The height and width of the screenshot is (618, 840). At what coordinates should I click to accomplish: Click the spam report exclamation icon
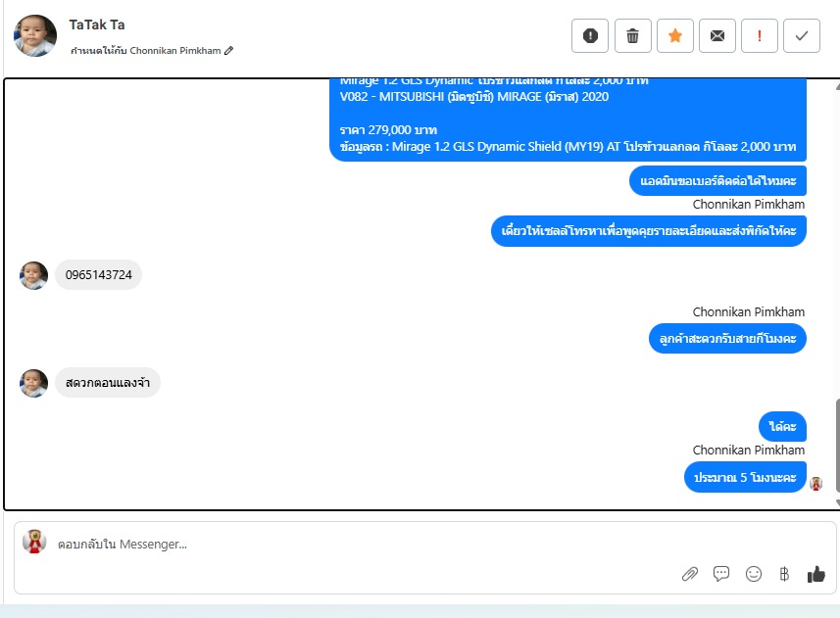pos(590,36)
